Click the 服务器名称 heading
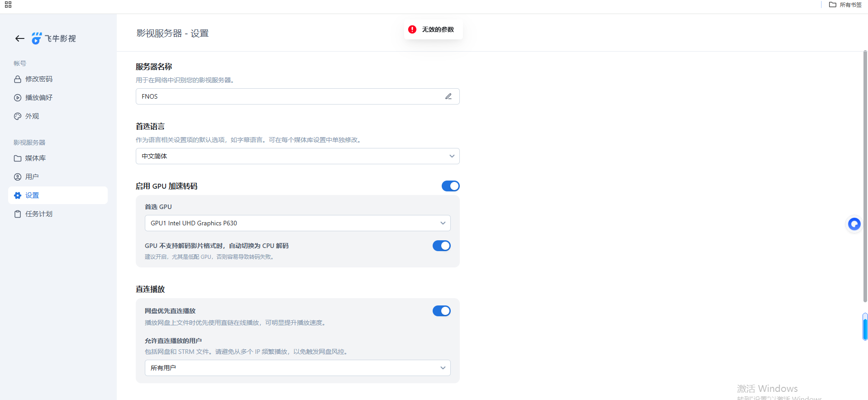This screenshot has width=868, height=400. (154, 67)
